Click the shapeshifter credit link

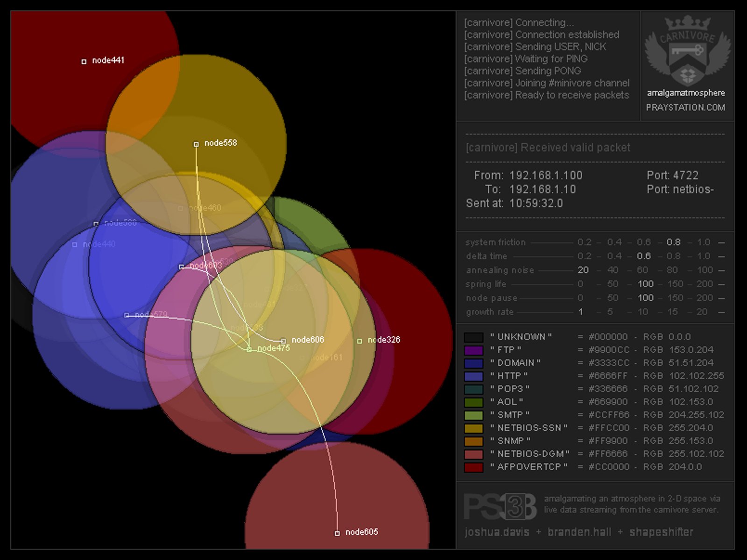(661, 532)
